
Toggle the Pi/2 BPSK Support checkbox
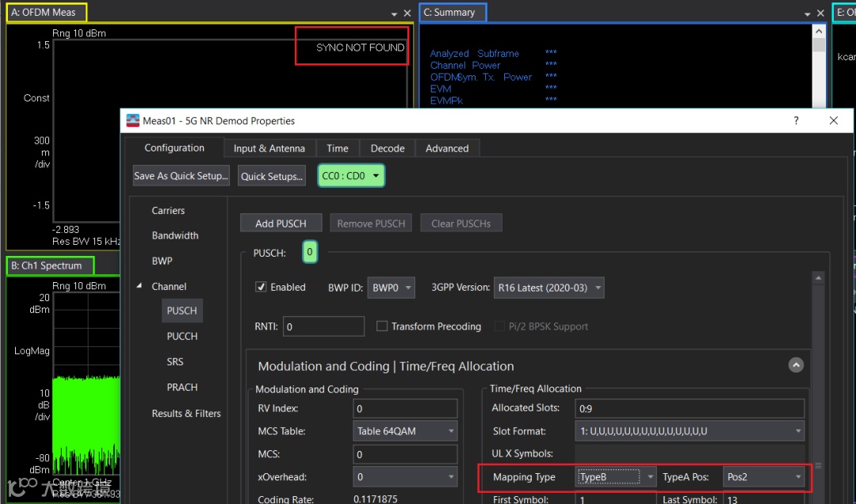499,326
